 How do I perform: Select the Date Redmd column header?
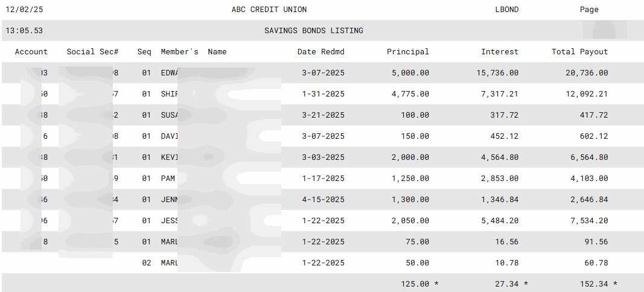point(320,52)
